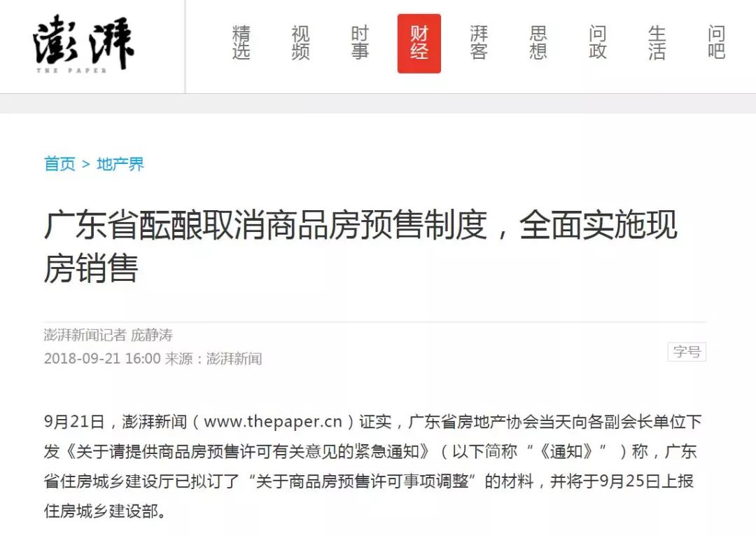
Task: Open the 思想 nav tab
Action: point(538,43)
